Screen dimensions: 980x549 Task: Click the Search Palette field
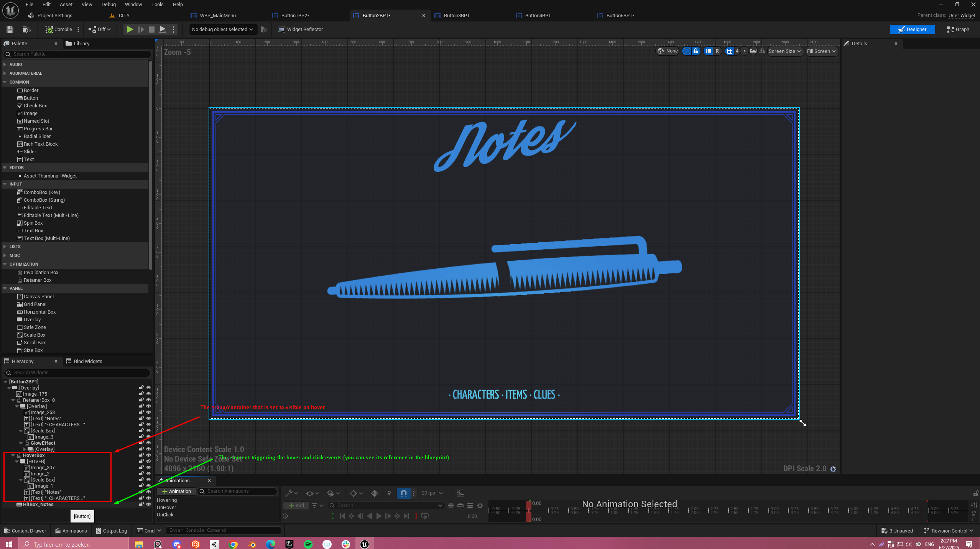(x=77, y=54)
